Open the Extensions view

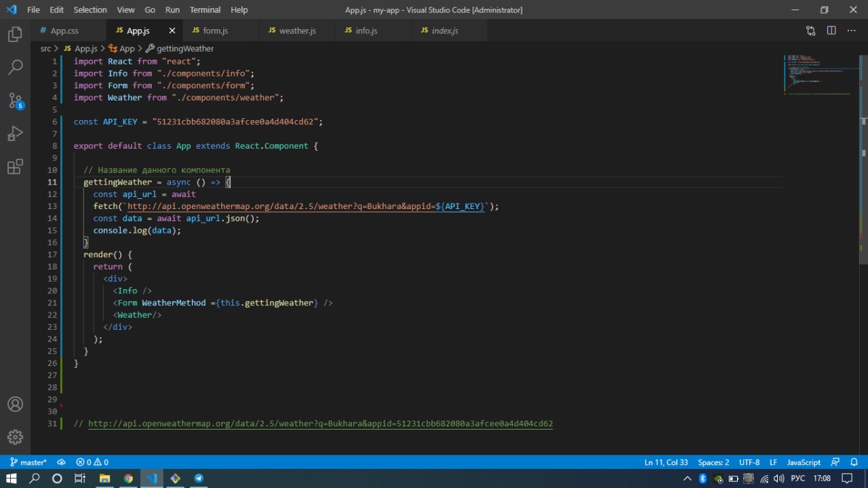[x=15, y=167]
